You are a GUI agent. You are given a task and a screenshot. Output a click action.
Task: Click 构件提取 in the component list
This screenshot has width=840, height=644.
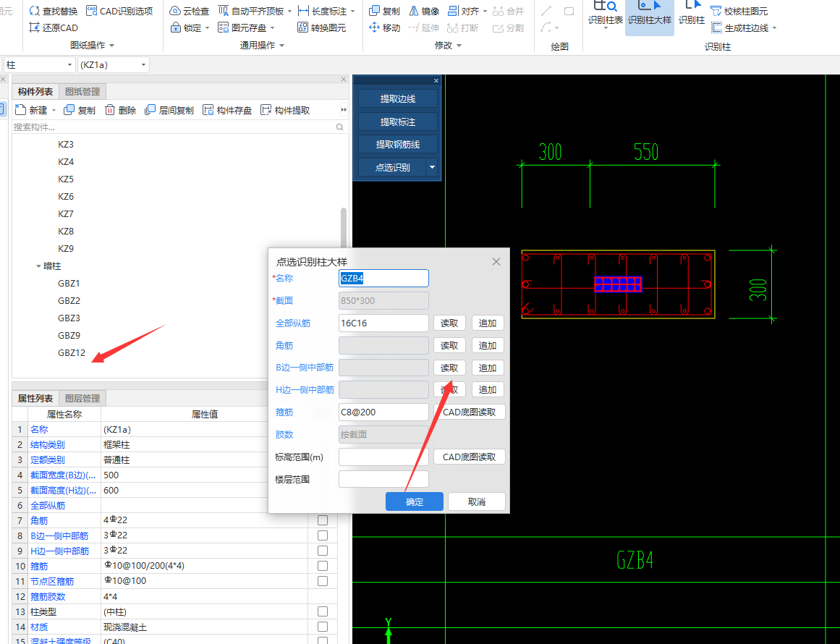(x=285, y=110)
